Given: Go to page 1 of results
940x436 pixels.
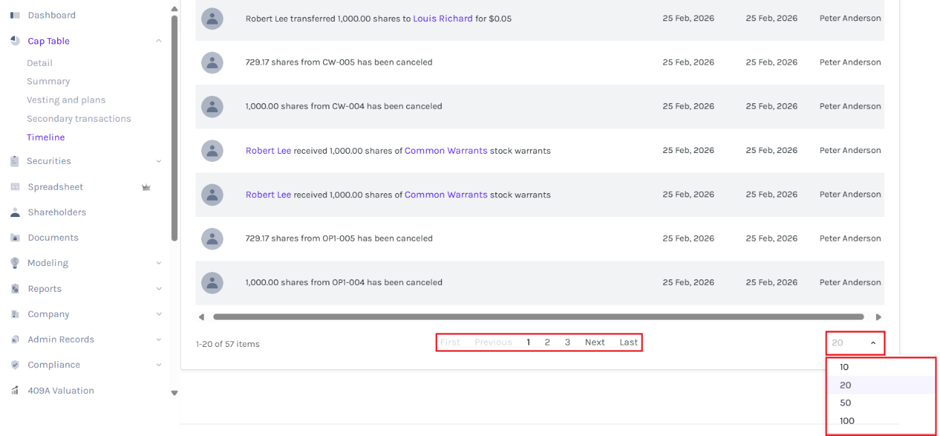Looking at the screenshot, I should pyautogui.click(x=528, y=342).
